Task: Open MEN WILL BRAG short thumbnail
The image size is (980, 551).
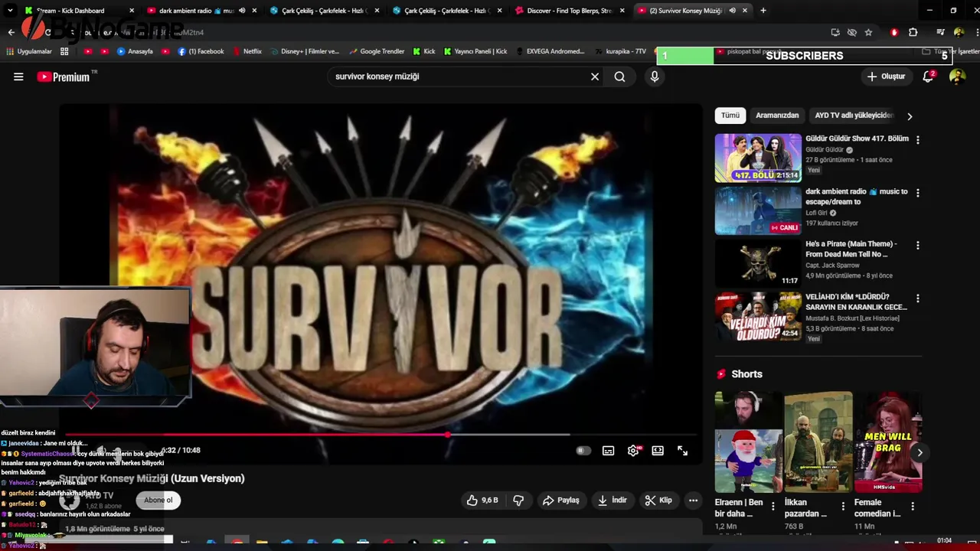Action: (888, 442)
